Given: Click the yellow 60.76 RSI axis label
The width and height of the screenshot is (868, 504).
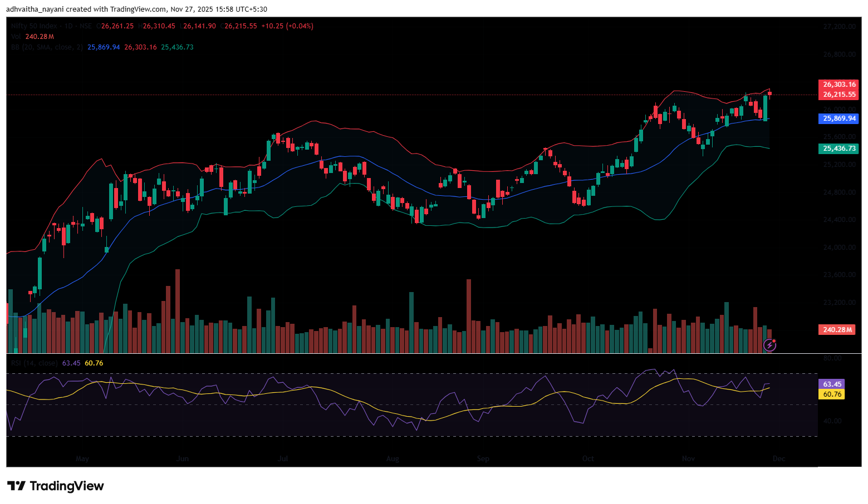Looking at the screenshot, I should pos(832,394).
